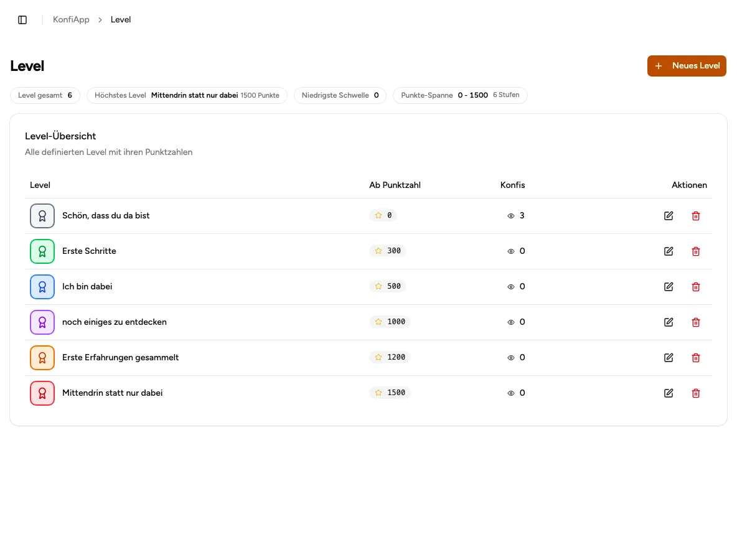Click the 300 points badge for 'Erste Schritte'
Viewport: 737px width, 560px height.
388,251
